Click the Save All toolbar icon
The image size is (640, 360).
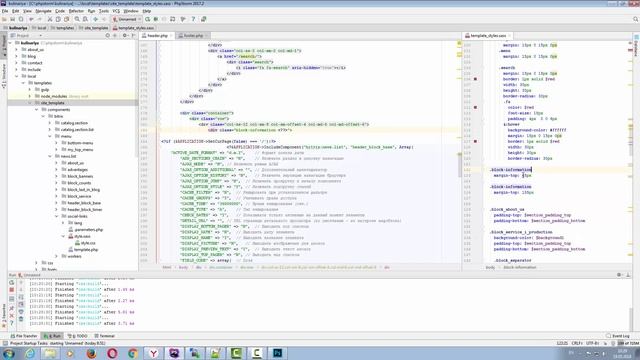pos(13,19)
